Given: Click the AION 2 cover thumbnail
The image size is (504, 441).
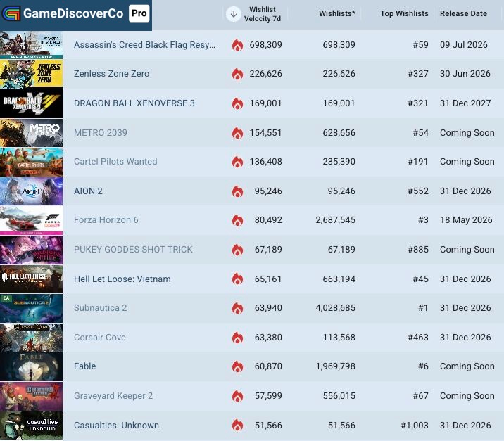Looking at the screenshot, I should point(31,191).
